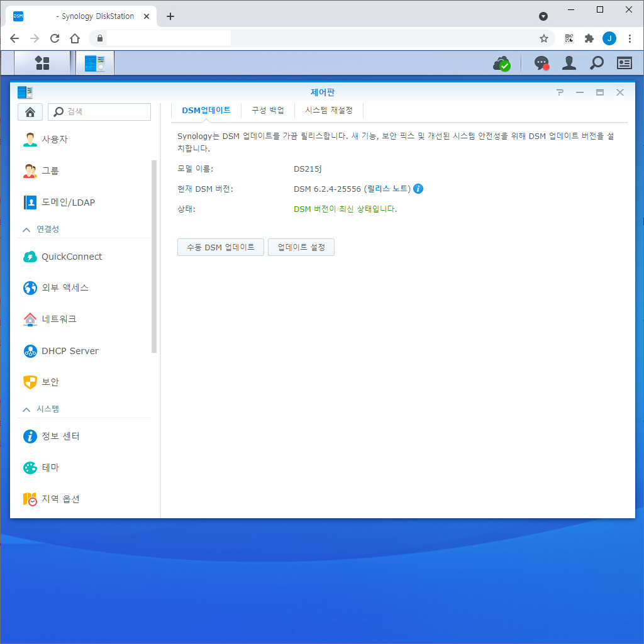The height and width of the screenshot is (644, 644).
Task: Collapse the 시스템 section
Action: coord(26,409)
